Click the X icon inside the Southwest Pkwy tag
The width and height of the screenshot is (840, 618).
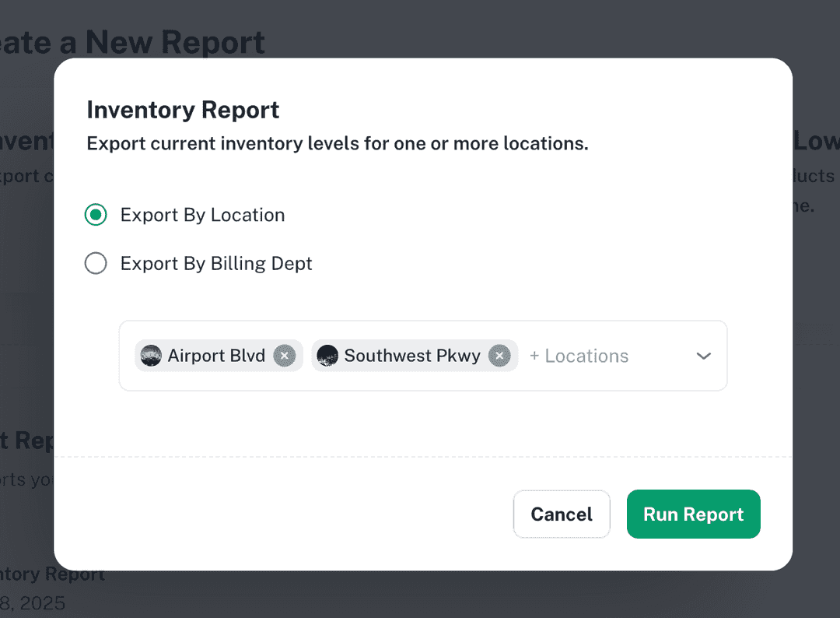click(499, 355)
